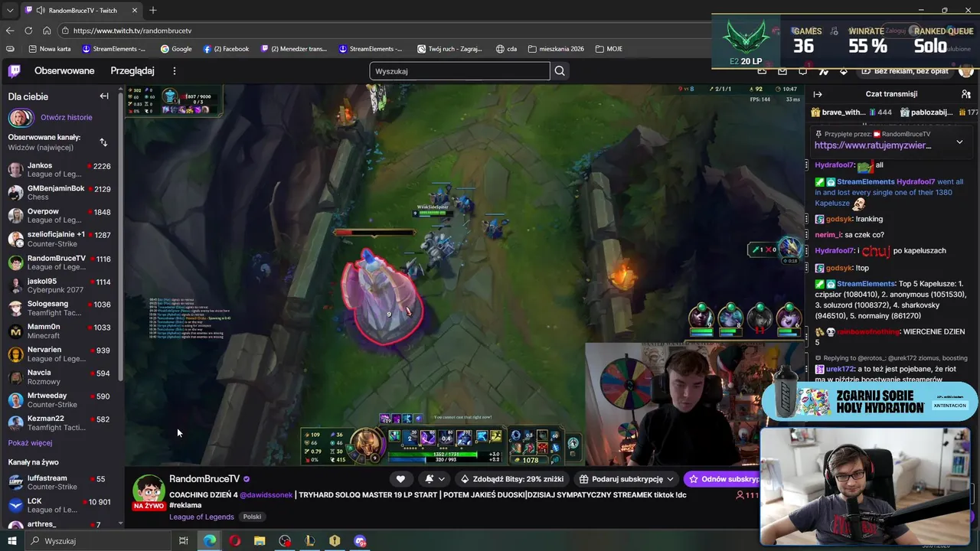Go to browser home page
Image resolution: width=980 pixels, height=551 pixels.
(47, 31)
